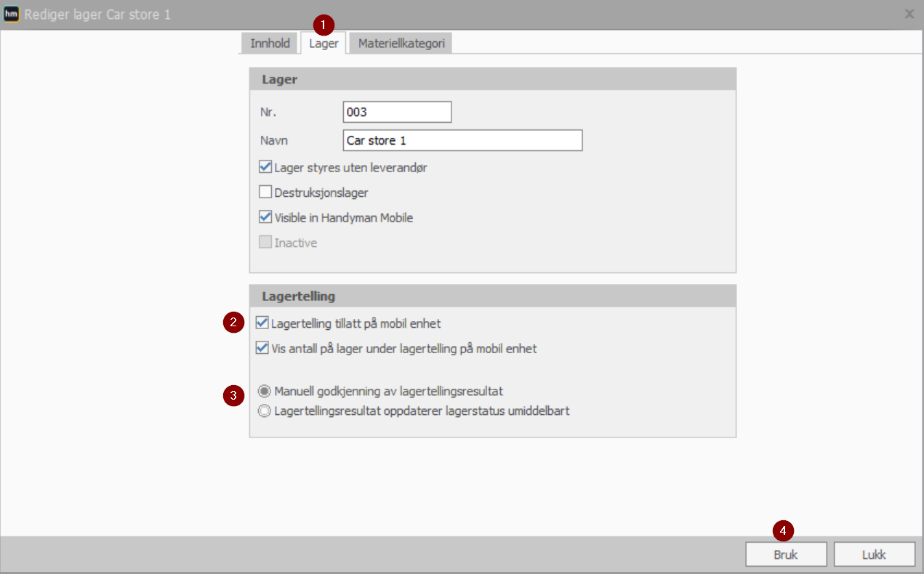Click the Navn field containing Car store 1
Viewport: 924px width, 574px height.
pyautogui.click(x=462, y=140)
